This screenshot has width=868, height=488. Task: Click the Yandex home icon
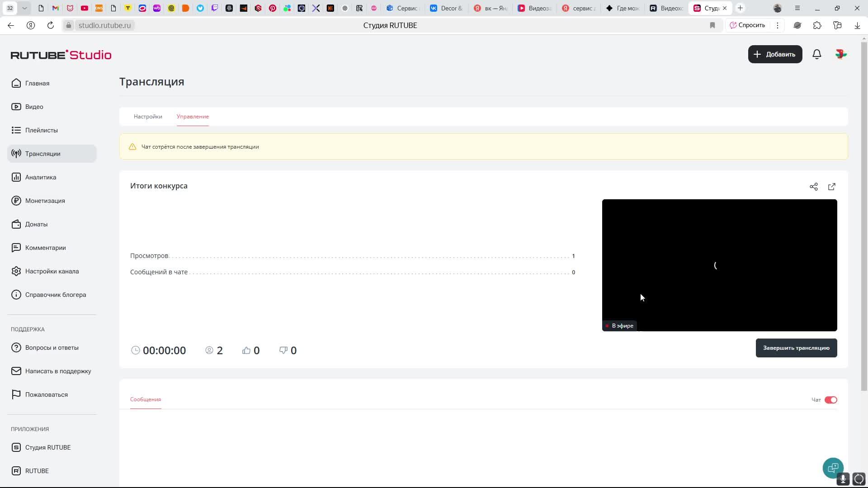tap(31, 25)
